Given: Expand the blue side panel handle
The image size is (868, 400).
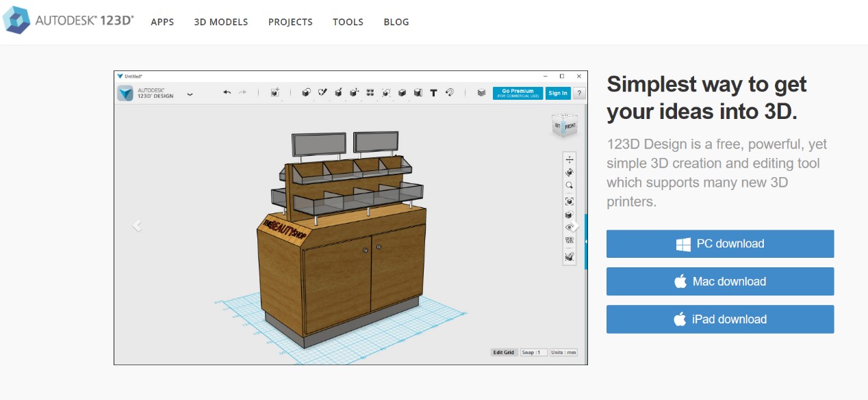Looking at the screenshot, I should 586,241.
